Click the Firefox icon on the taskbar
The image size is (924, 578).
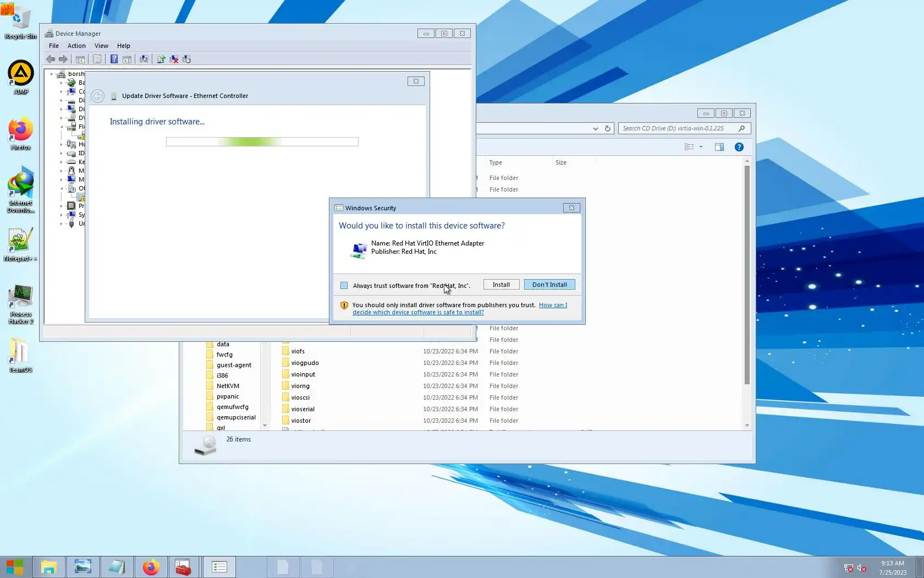coord(151,567)
